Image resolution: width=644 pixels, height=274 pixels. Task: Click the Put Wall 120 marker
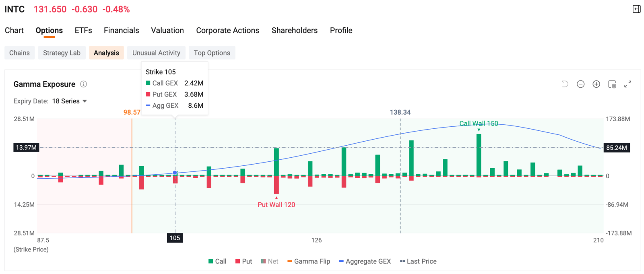coord(276,204)
